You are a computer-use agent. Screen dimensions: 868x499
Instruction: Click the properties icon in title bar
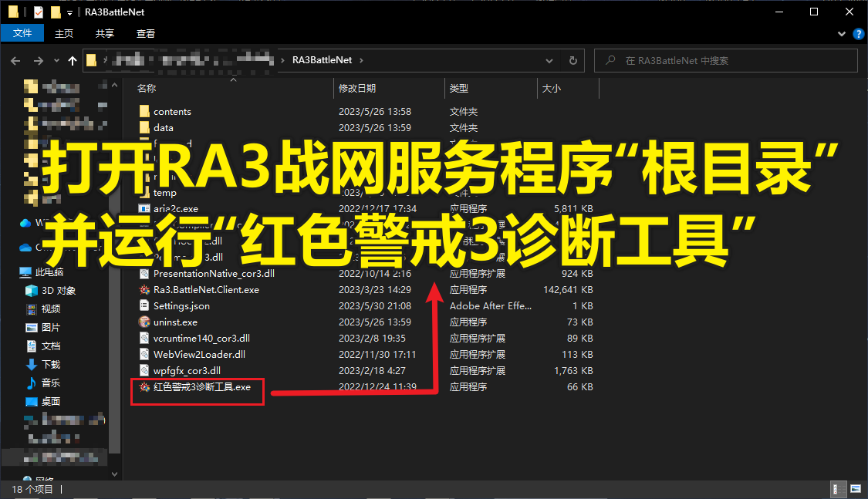39,12
